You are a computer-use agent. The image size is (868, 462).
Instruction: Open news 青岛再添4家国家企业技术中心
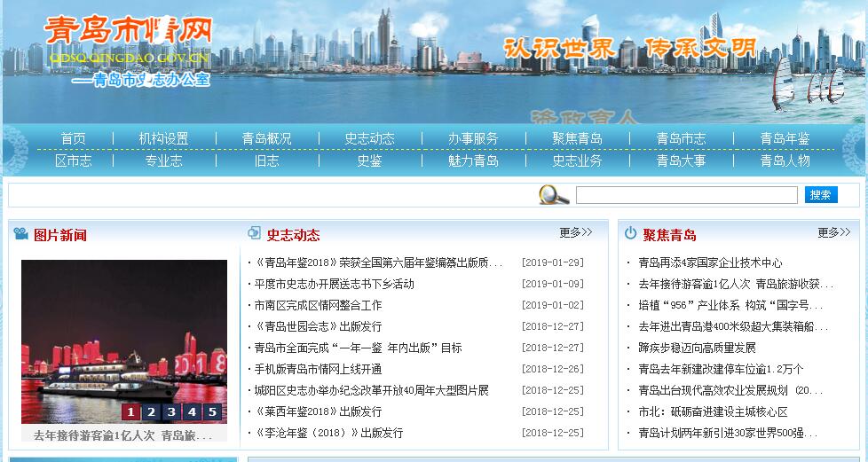tap(710, 262)
